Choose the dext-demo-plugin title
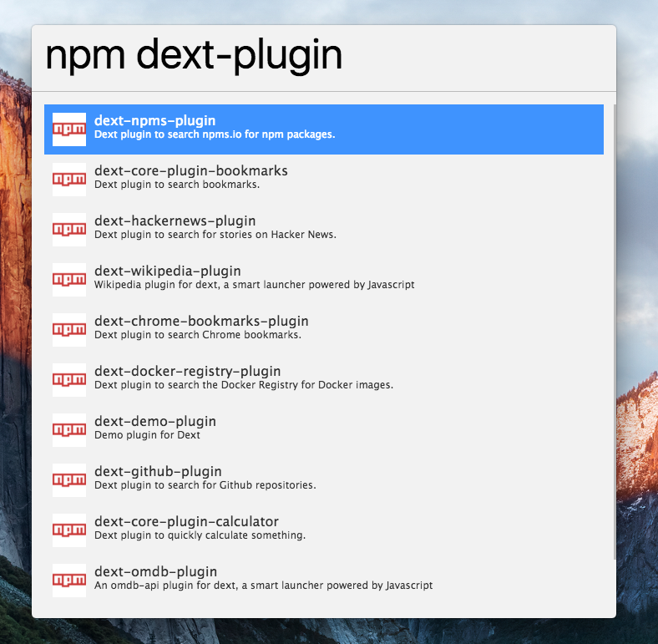 pos(155,421)
